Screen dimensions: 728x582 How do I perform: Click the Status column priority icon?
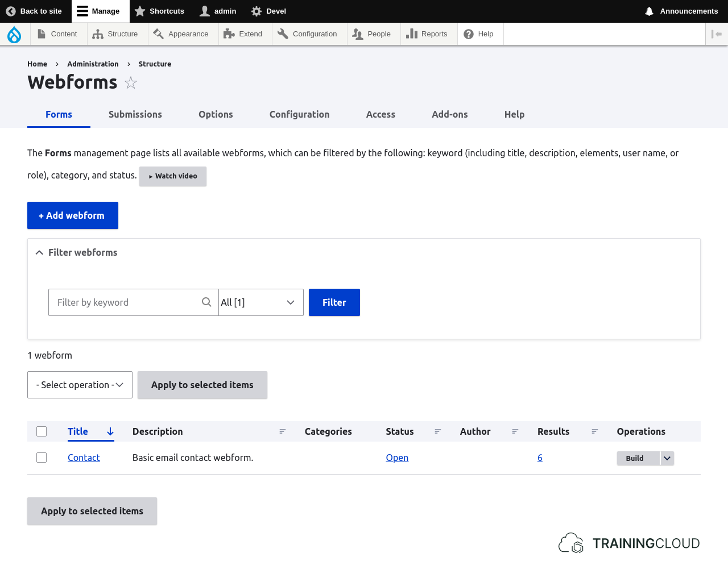pyautogui.click(x=438, y=431)
